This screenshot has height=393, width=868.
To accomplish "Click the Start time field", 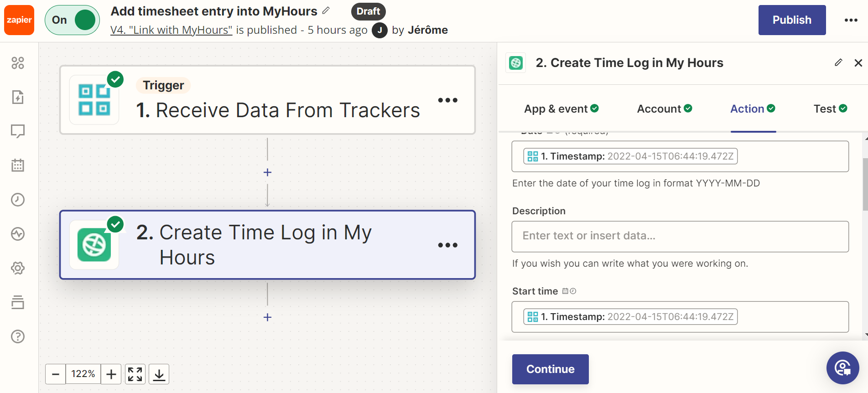I will (x=680, y=317).
